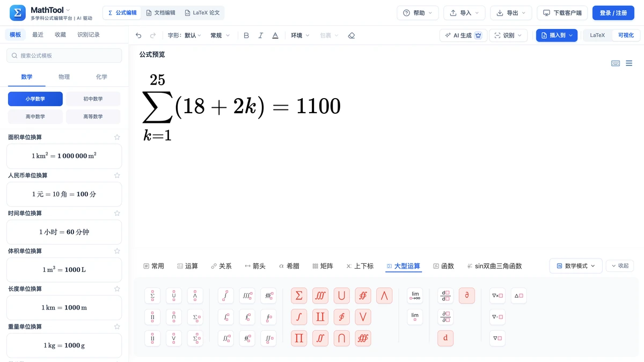Open the 帮助 help dropdown
This screenshot has width=644, height=362.
click(x=418, y=13)
